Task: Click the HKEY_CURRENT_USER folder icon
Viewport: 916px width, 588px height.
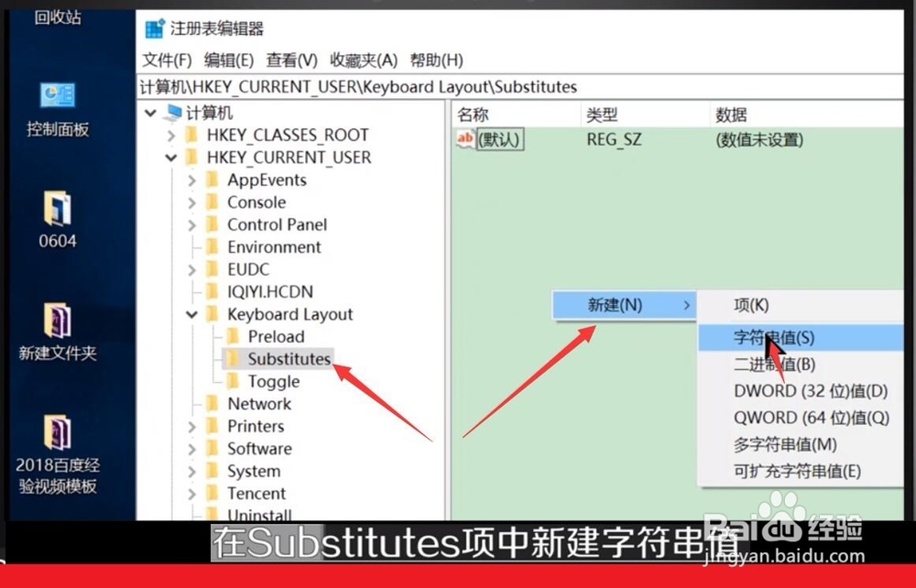Action: [191, 157]
